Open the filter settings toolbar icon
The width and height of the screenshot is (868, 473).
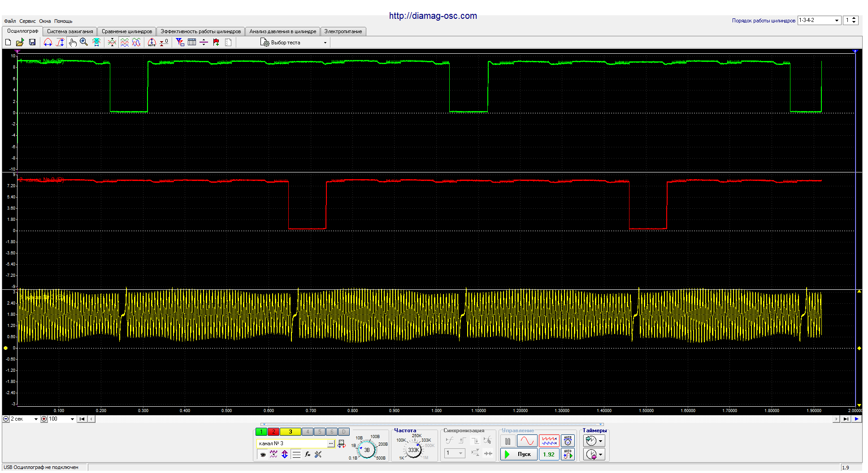coord(180,42)
